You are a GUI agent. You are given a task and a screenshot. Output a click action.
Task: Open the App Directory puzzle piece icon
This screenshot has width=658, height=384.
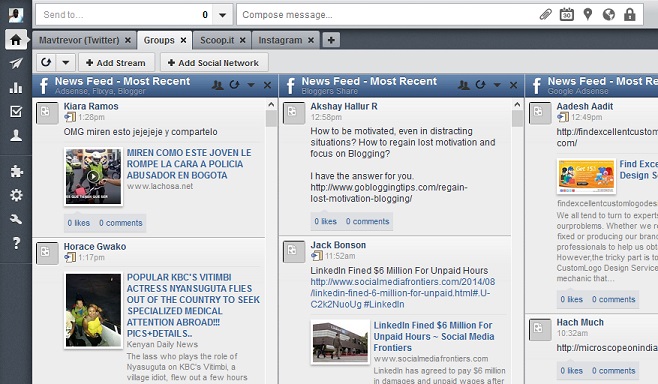click(x=16, y=171)
